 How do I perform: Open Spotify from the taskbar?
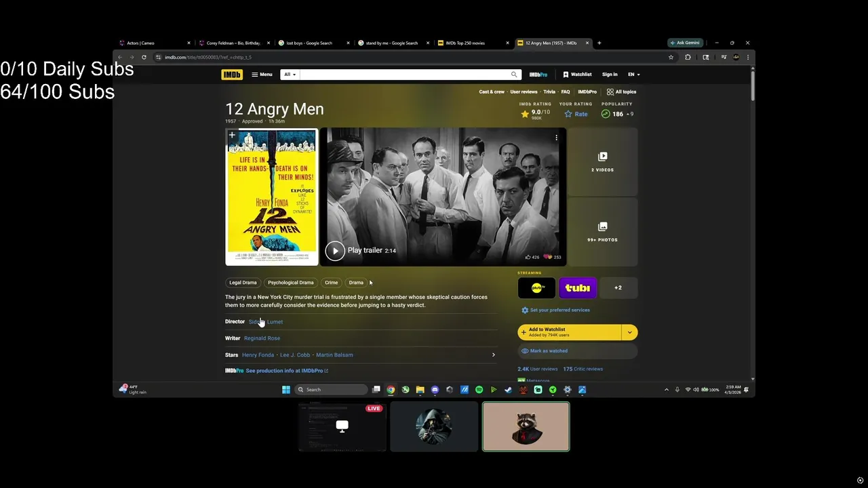[479, 390]
